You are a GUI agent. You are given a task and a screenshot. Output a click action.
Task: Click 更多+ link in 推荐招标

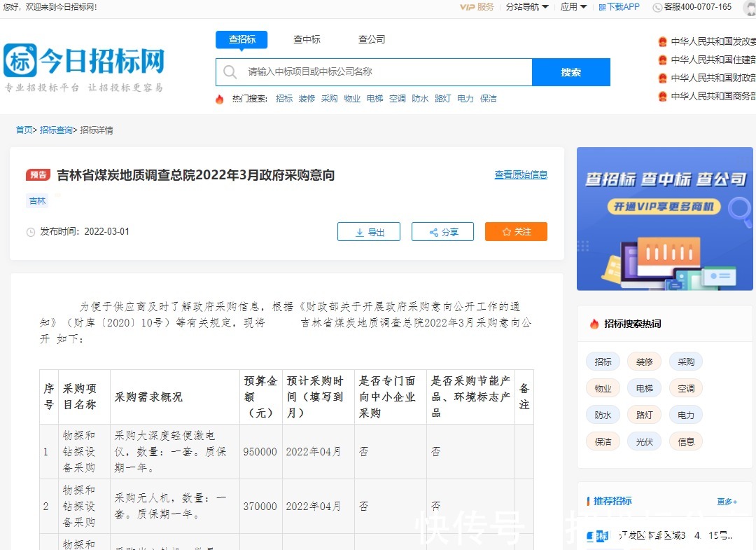(727, 502)
